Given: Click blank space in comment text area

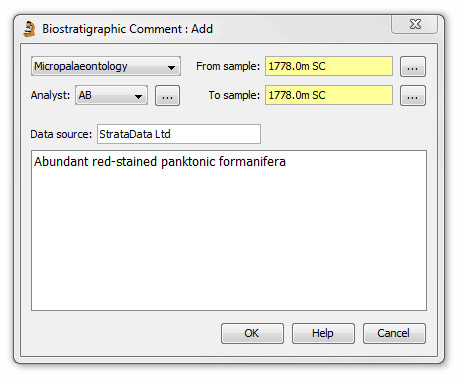Looking at the screenshot, I should [x=229, y=240].
